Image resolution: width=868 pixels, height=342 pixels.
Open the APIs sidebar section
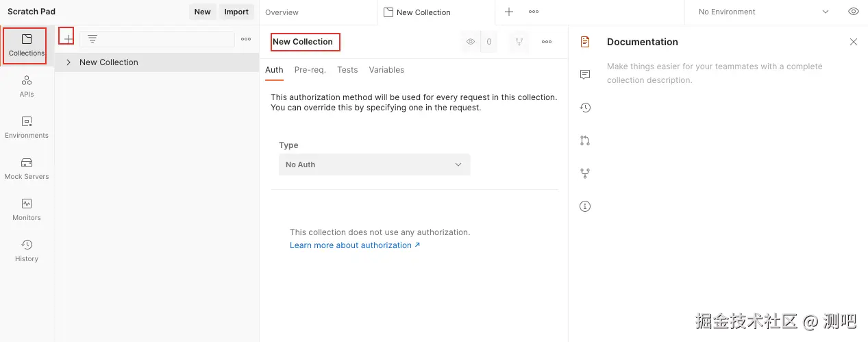coord(26,86)
